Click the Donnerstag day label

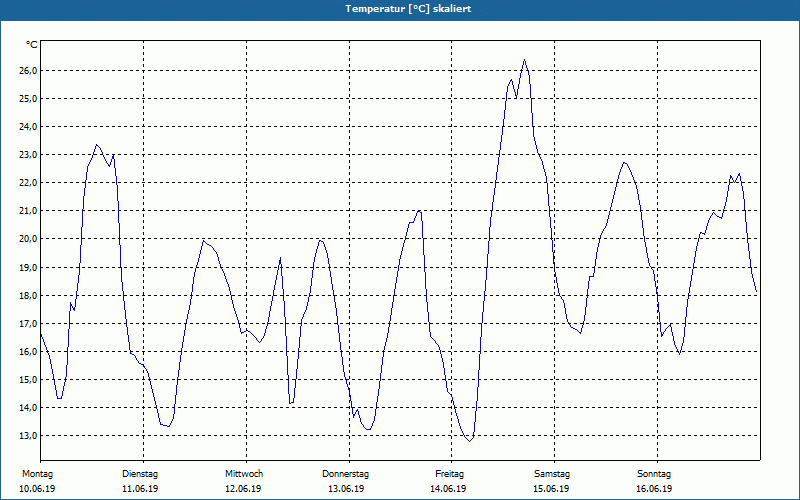345,474
